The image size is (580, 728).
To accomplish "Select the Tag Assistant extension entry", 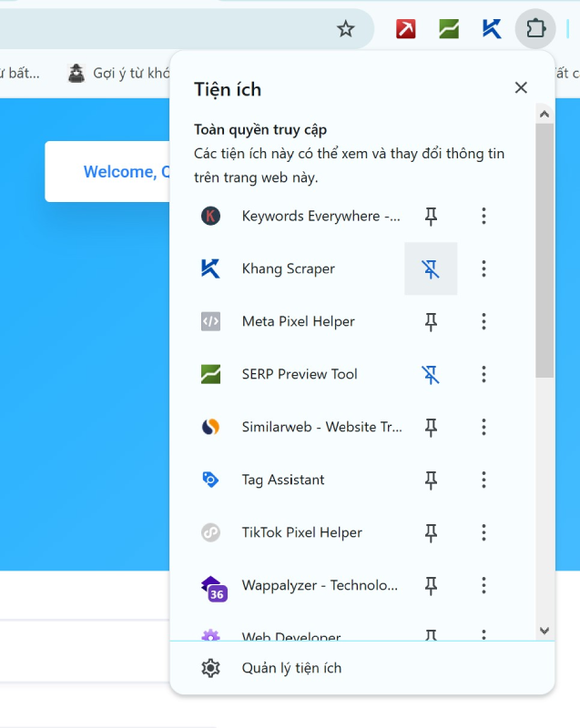I will click(x=283, y=480).
